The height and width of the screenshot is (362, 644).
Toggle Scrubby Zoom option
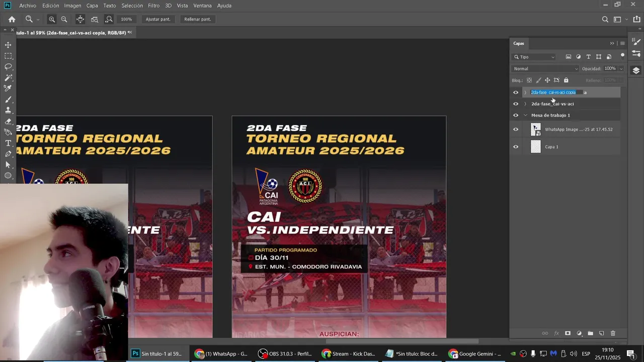click(x=109, y=19)
